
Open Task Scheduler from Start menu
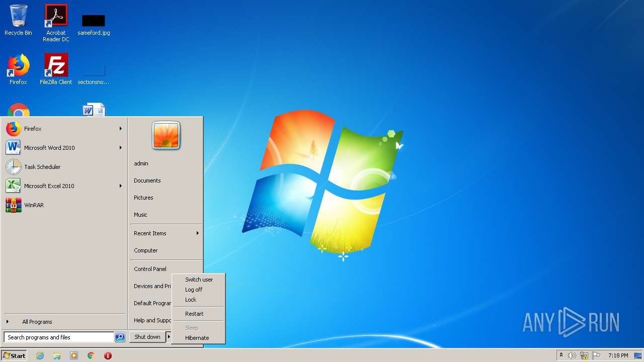point(64,167)
